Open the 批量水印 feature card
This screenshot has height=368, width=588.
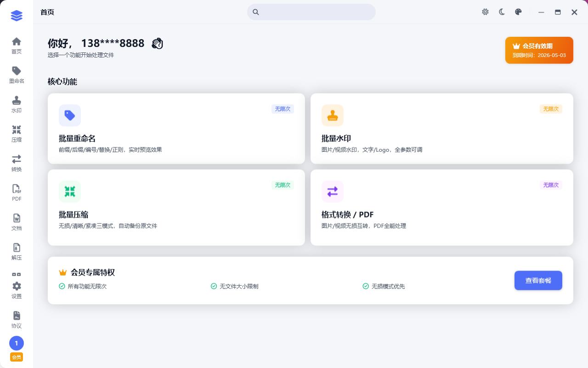441,129
